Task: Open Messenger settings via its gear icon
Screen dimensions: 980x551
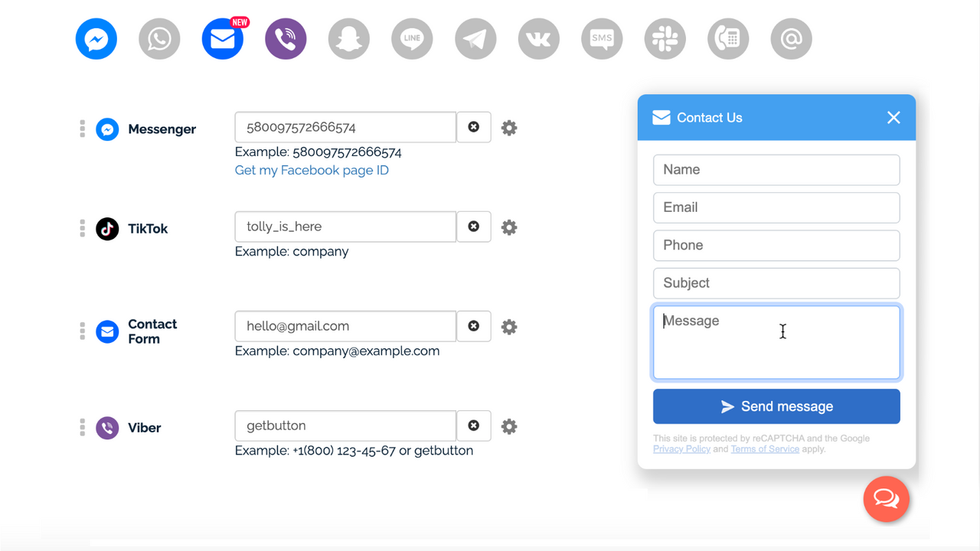Action: [508, 128]
